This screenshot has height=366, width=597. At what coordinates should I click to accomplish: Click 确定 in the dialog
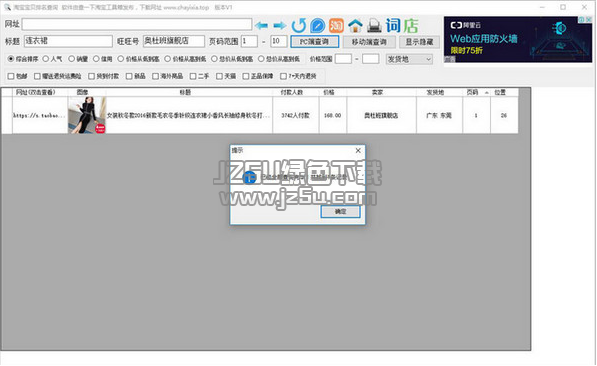click(x=340, y=211)
